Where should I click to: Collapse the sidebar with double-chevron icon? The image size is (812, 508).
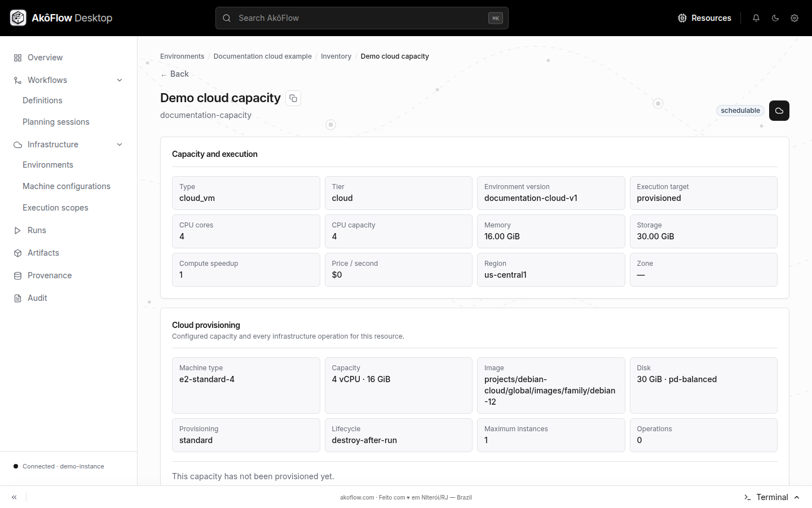(x=14, y=497)
